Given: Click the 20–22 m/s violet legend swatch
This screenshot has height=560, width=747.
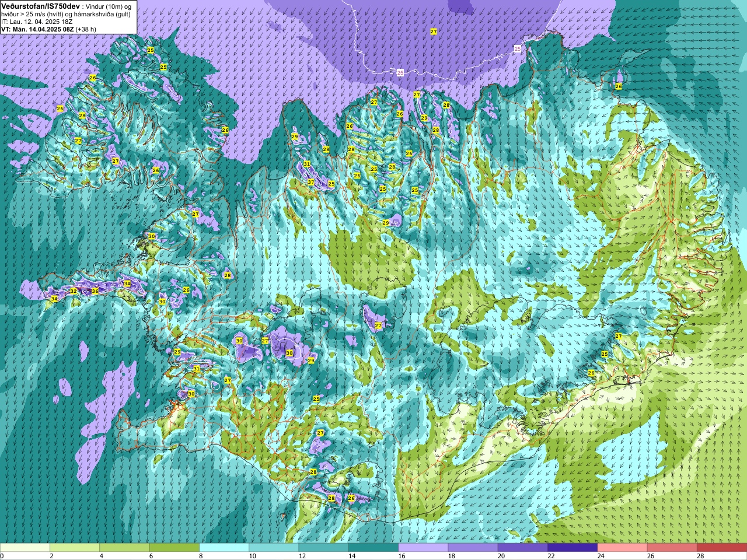Looking at the screenshot, I should [x=523, y=548].
